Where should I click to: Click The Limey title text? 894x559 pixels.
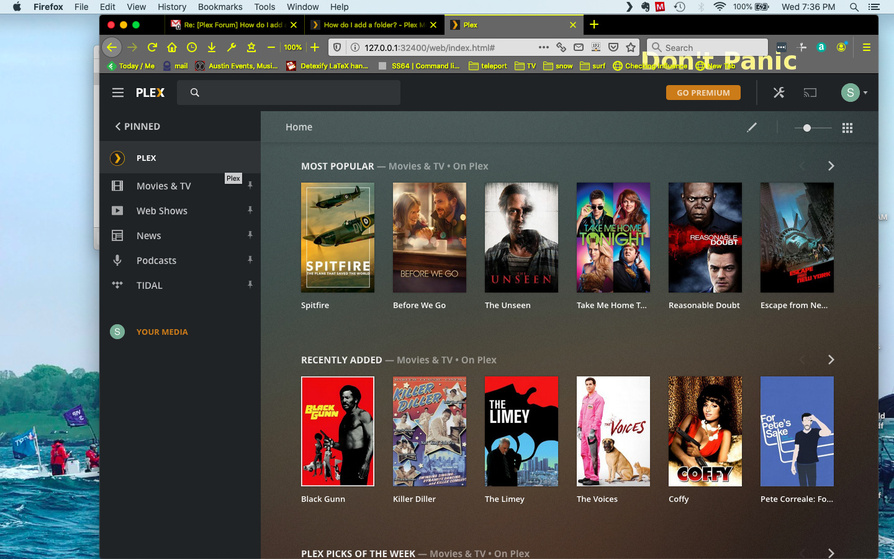(x=505, y=499)
